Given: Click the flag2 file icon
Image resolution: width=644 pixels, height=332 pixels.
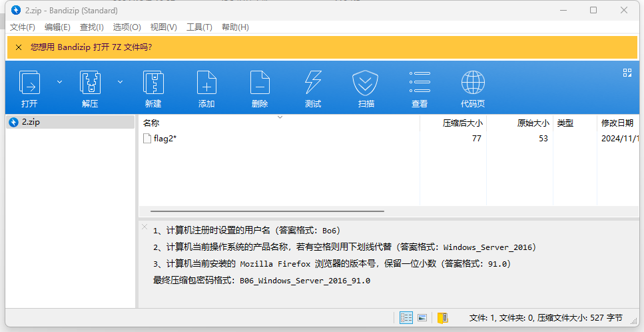Looking at the screenshot, I should (147, 139).
